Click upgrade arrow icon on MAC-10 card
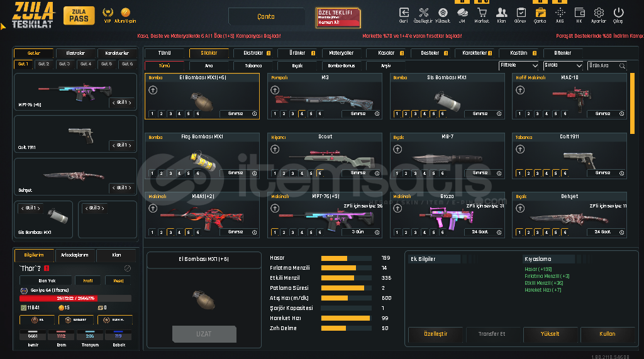 tap(520, 90)
